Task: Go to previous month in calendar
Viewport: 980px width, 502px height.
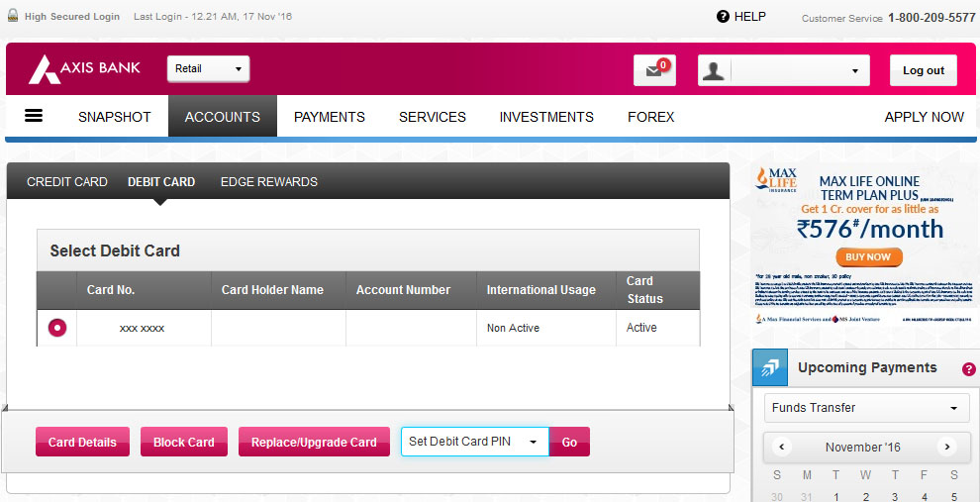Action: pos(781,447)
